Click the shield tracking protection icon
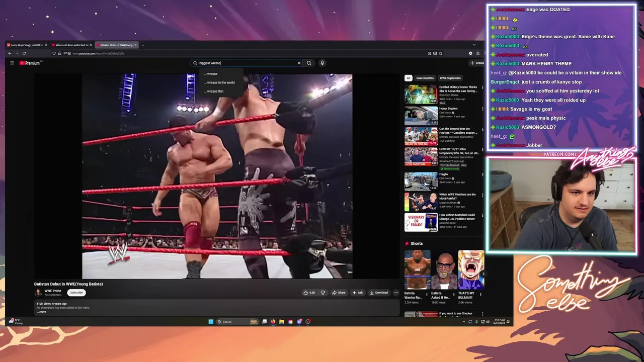 click(x=54, y=53)
